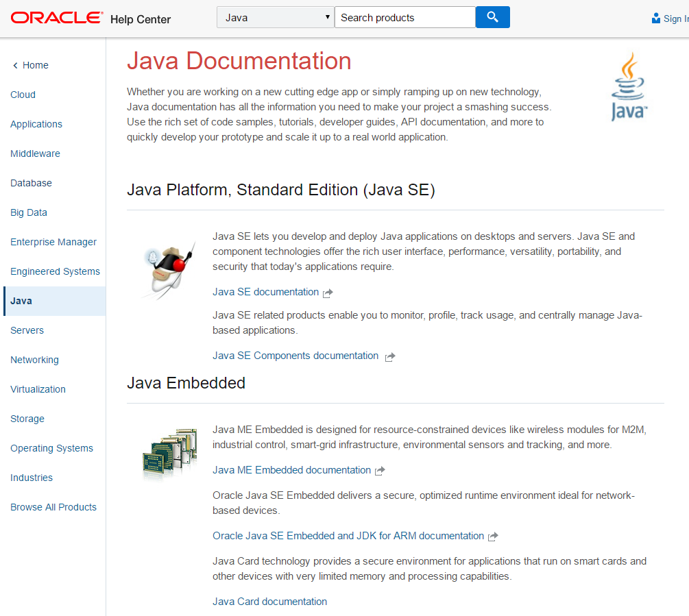Open the Applications category
The image size is (689, 616).
pyautogui.click(x=36, y=124)
